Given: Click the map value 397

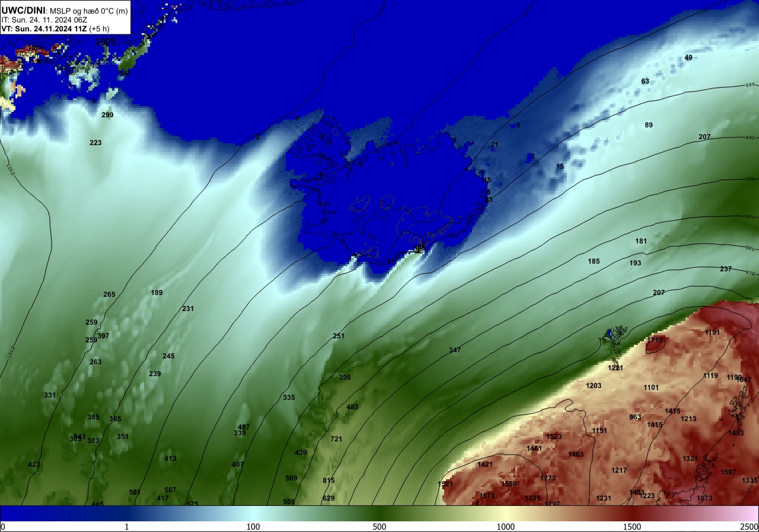Looking at the screenshot, I should click(x=103, y=336).
